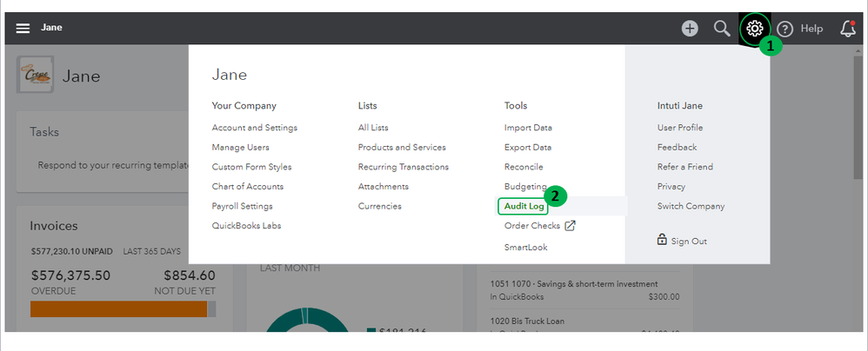
Task: Open the Help question mark icon
Action: [785, 29]
